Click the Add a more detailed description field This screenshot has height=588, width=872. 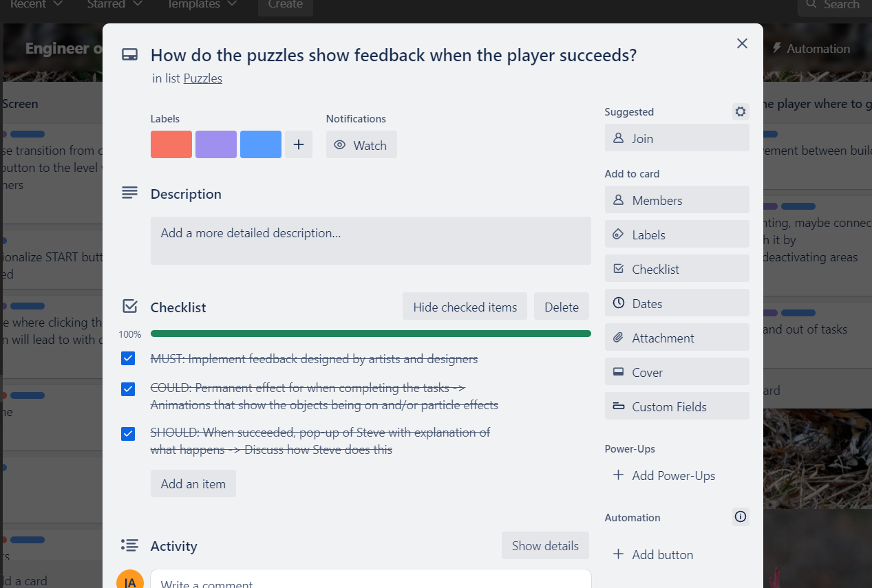pos(371,241)
